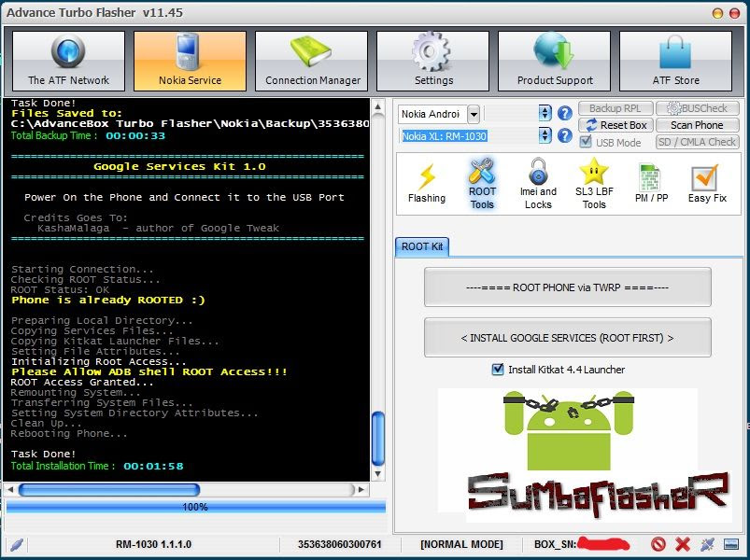Close the Advance Turbo Flasher window
This screenshot has width=750, height=560.
point(734,13)
